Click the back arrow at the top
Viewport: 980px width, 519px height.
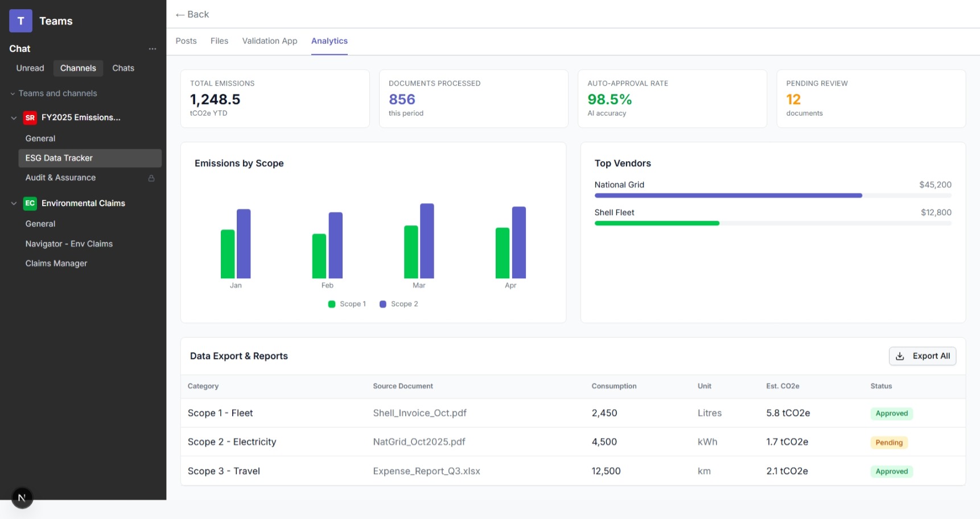point(179,14)
